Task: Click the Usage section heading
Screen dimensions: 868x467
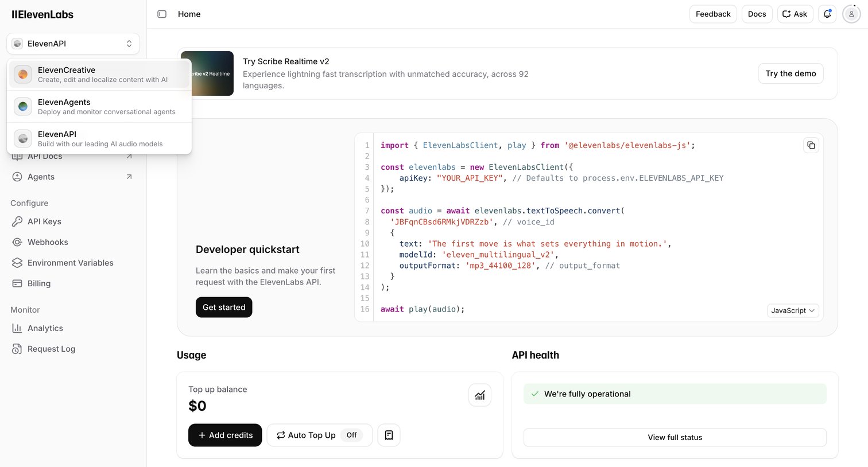Action: click(x=192, y=355)
